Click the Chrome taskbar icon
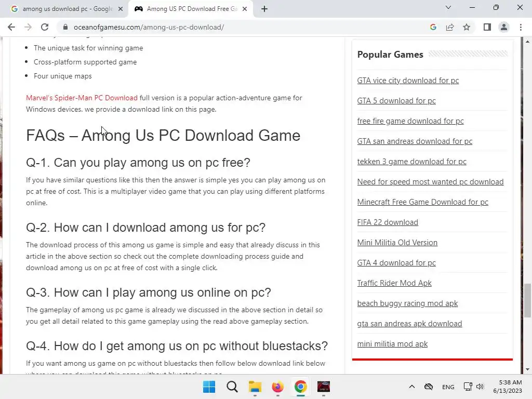Image resolution: width=532 pixels, height=399 pixels. pos(301,387)
